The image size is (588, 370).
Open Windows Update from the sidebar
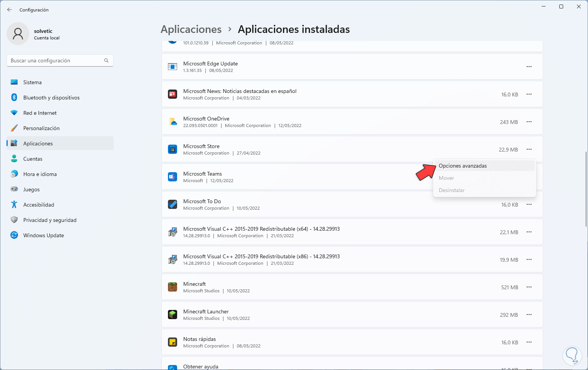(43, 235)
